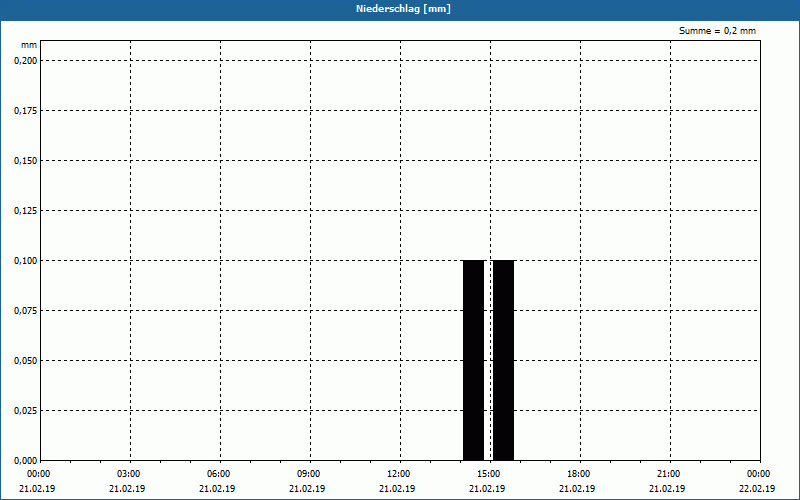Image resolution: width=800 pixels, height=500 pixels.
Task: Click the 06:00 time axis label
Action: (x=219, y=474)
